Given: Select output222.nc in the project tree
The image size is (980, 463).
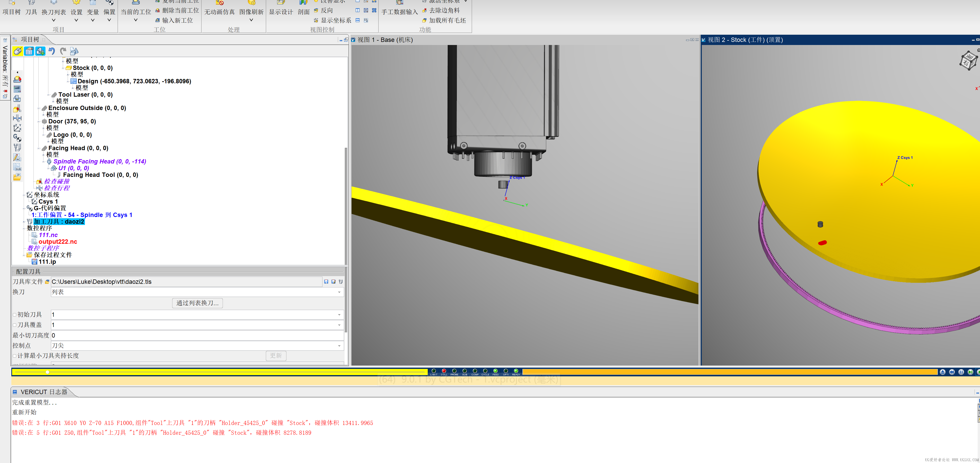Looking at the screenshot, I should click(58, 241).
